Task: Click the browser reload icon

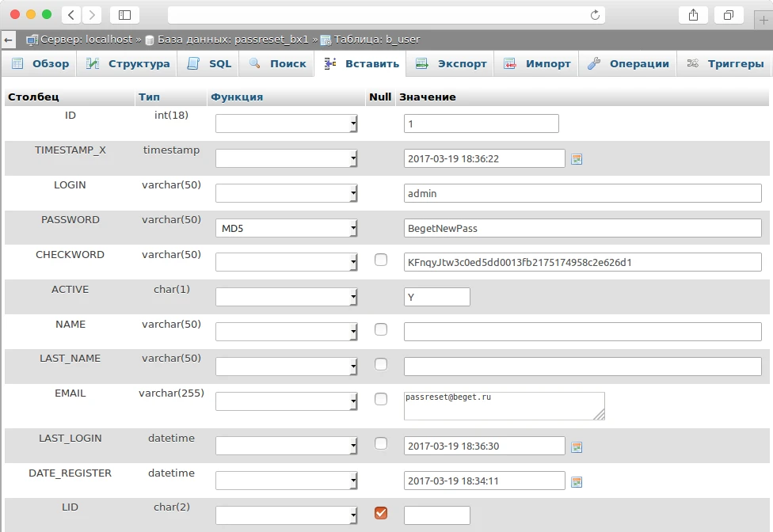Action: [595, 15]
